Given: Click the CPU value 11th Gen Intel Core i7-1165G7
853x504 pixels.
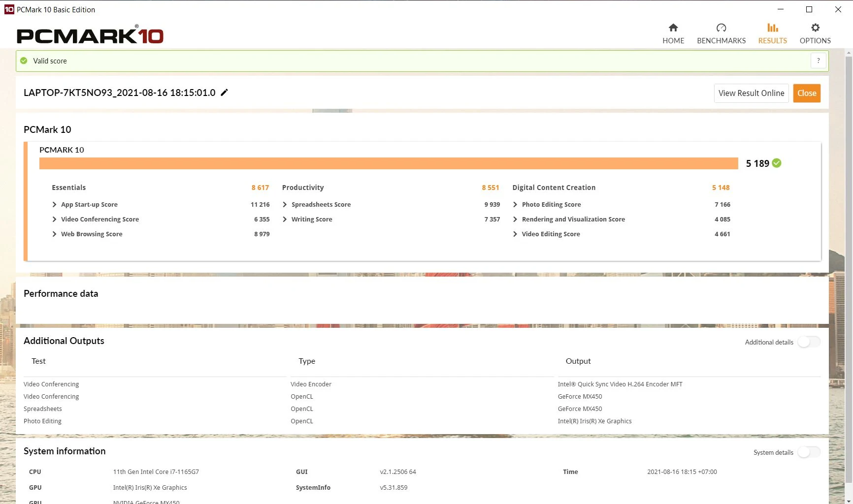Looking at the screenshot, I should coord(156,472).
